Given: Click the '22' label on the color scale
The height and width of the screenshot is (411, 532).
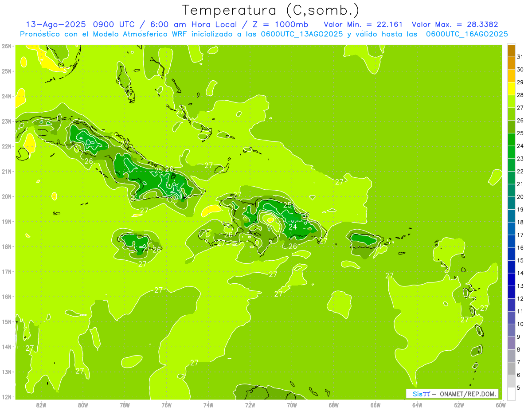Looking at the screenshot, I should pyautogui.click(x=520, y=171).
